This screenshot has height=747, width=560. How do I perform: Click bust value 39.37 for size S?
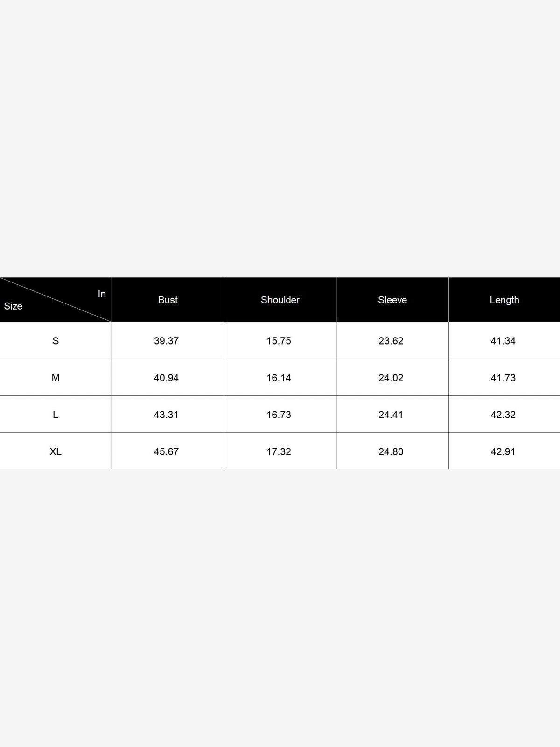167,341
